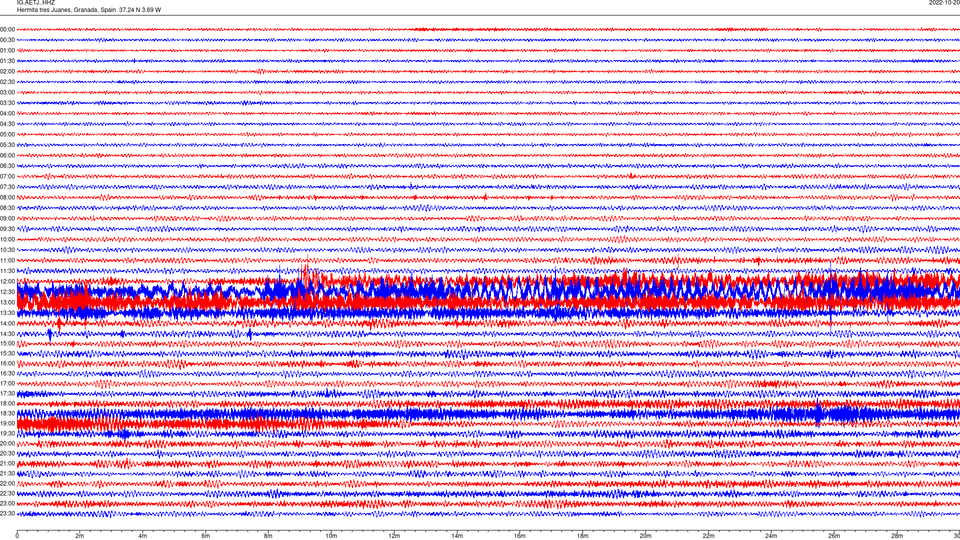Select the 17:30 time row label

pyautogui.click(x=7, y=394)
